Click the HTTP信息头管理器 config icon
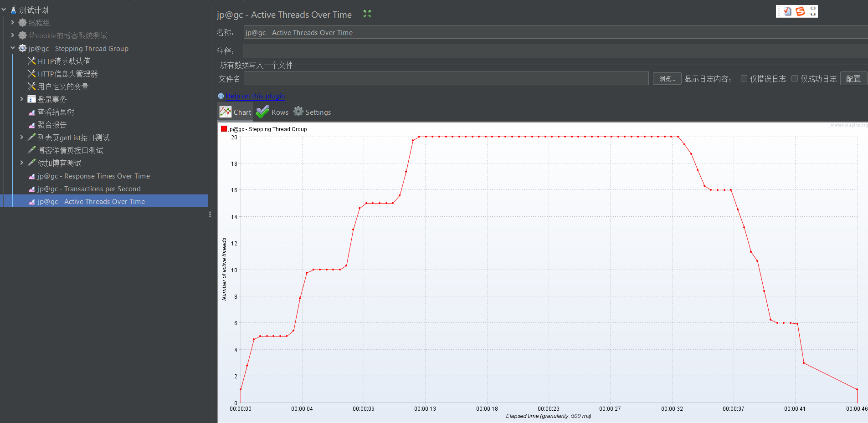 pyautogui.click(x=31, y=74)
